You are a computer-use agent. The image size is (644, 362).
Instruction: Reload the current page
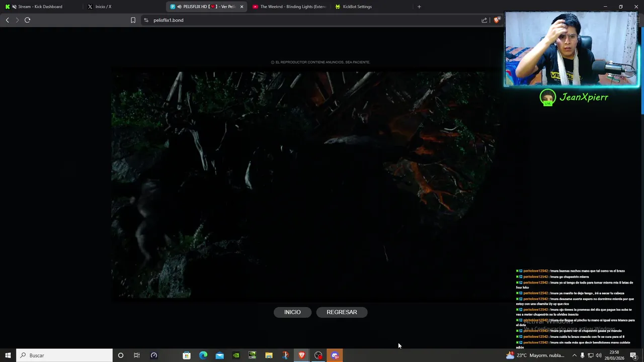point(28,20)
